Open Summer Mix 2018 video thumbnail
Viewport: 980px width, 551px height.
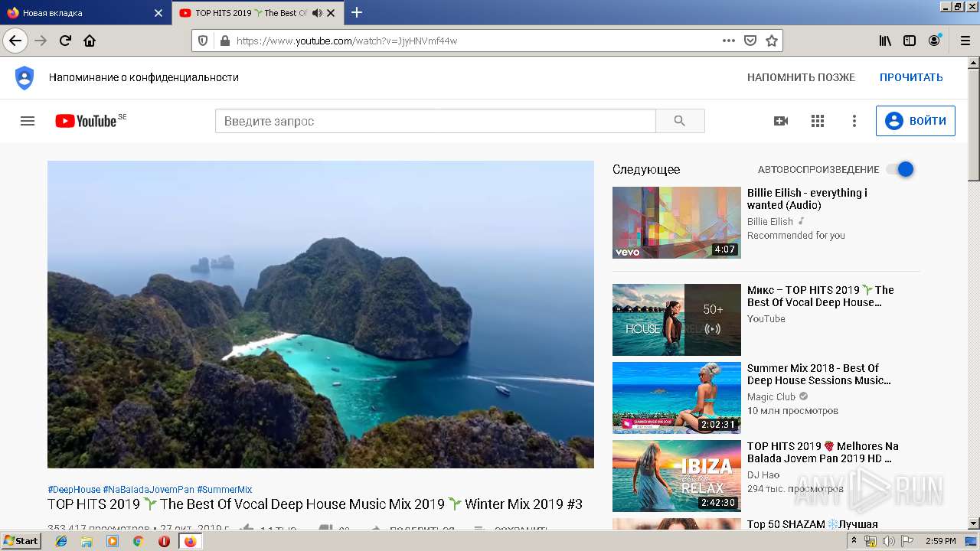(x=677, y=398)
